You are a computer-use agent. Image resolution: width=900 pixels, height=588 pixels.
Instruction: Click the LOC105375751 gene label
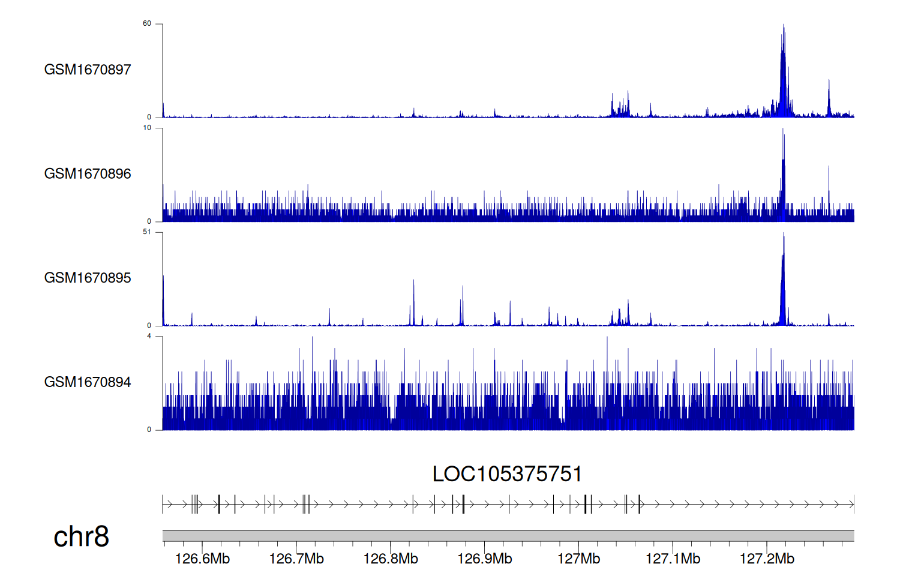coord(507,474)
